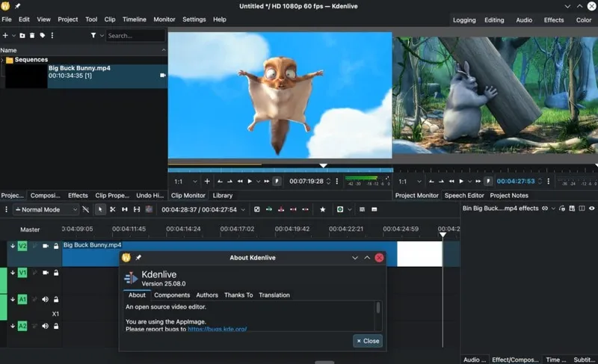
Task: Click the timeline playhead marker on ruler
Action: point(443,235)
